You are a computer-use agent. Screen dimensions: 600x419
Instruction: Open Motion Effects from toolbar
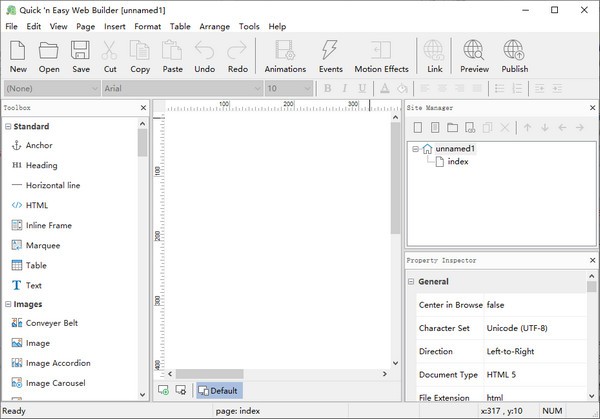pyautogui.click(x=381, y=55)
